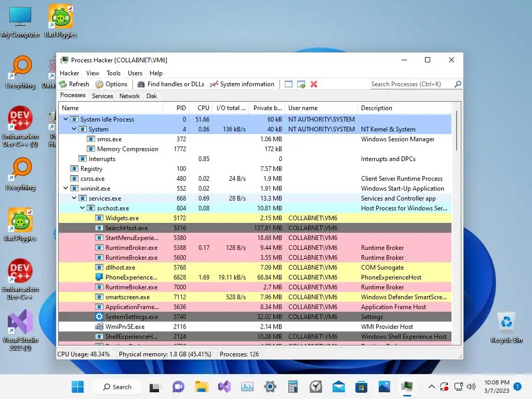Sort by User name column header
The width and height of the screenshot is (532, 399).
(x=321, y=108)
